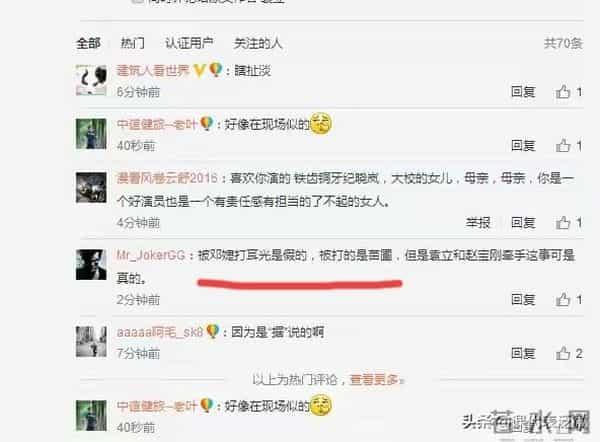The width and height of the screenshot is (600, 442).
Task: Open the Mr_JokerGG username profile
Action: 151,255
